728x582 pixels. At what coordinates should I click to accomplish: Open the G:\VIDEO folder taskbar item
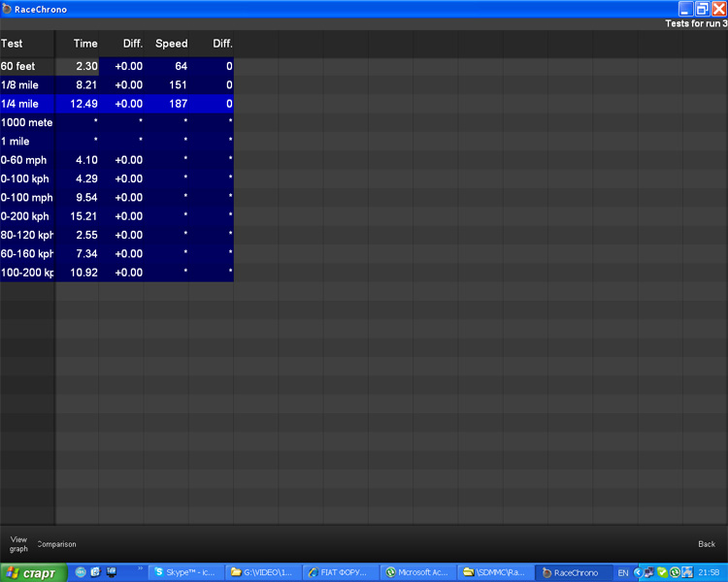pos(262,572)
